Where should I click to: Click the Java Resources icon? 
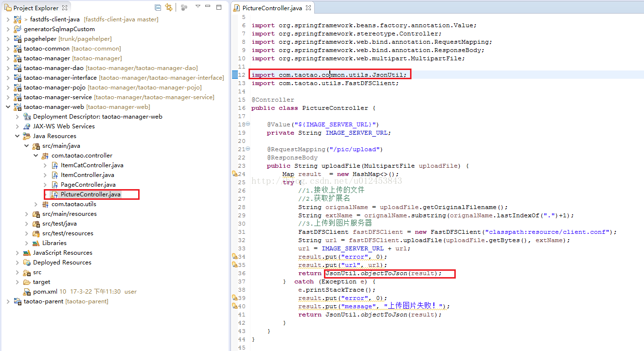click(x=27, y=136)
